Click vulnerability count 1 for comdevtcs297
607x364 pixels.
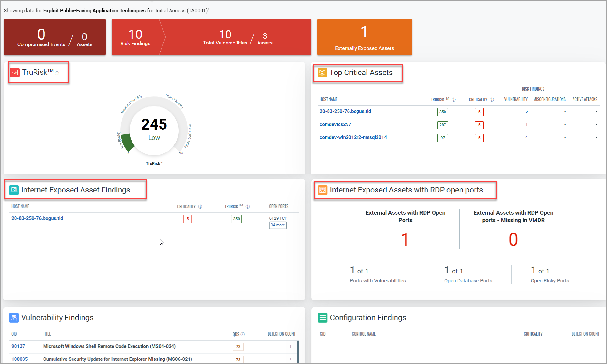[x=527, y=124]
